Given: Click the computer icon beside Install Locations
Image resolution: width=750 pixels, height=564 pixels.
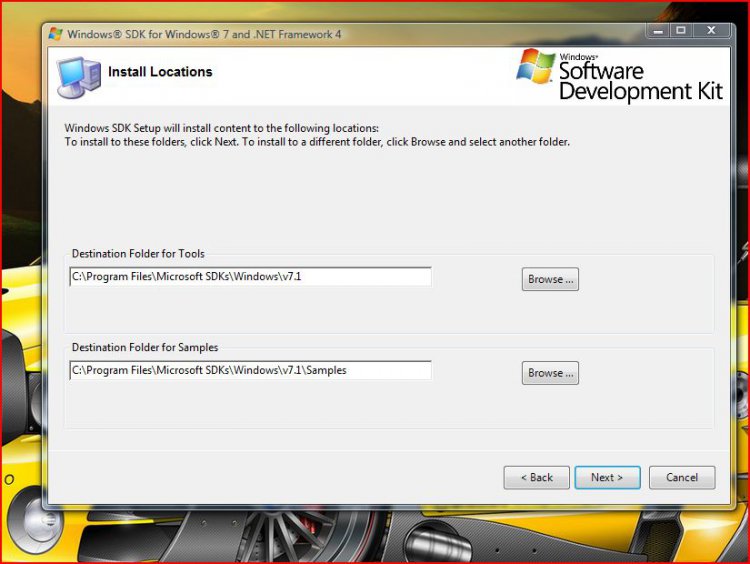Looking at the screenshot, I should point(78,75).
